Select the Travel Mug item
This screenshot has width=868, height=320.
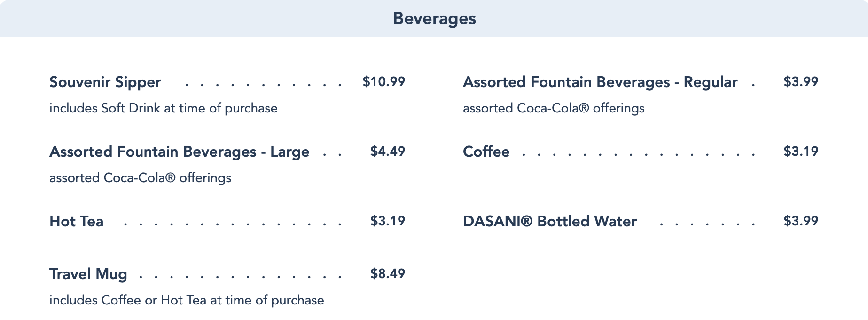pos(88,274)
